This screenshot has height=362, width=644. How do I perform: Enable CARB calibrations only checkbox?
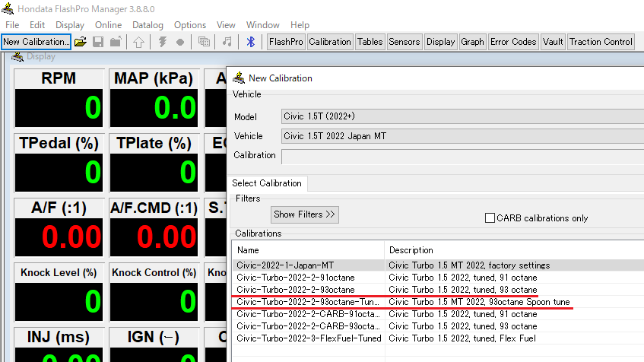(490, 218)
